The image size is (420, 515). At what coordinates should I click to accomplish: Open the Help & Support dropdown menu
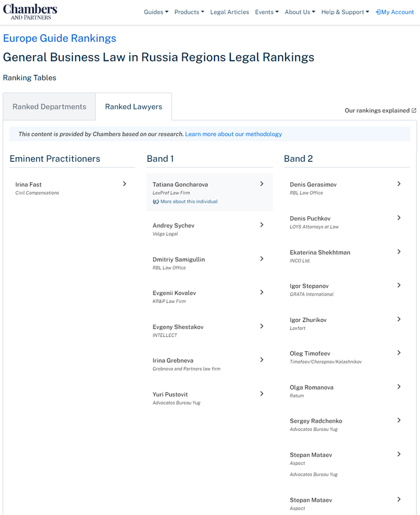point(345,12)
